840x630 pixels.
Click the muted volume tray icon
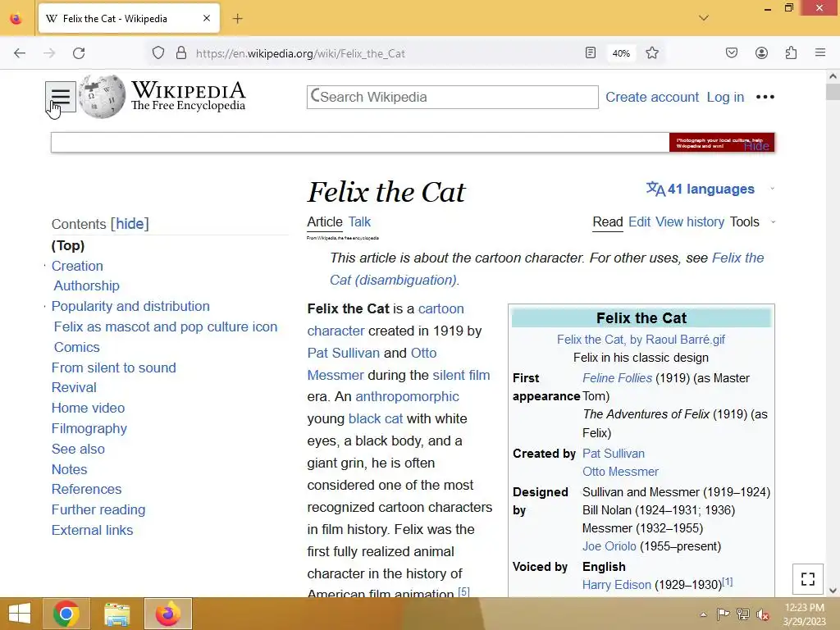[x=763, y=614]
